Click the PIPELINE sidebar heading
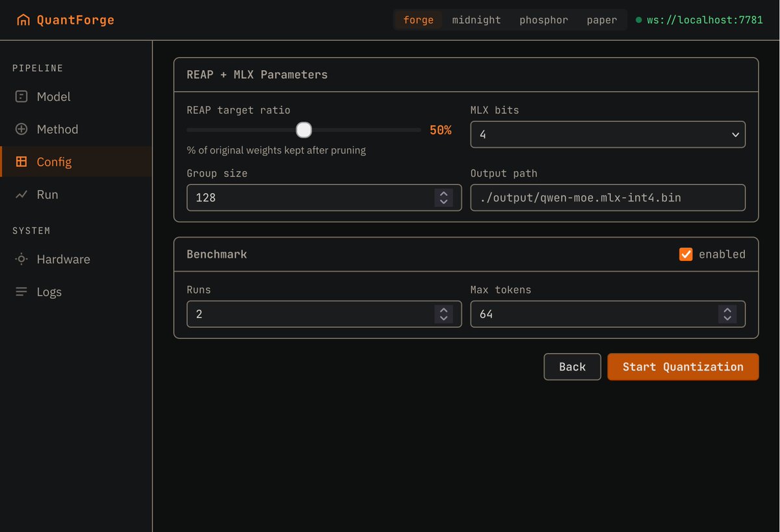Image resolution: width=780 pixels, height=532 pixels. (x=38, y=68)
